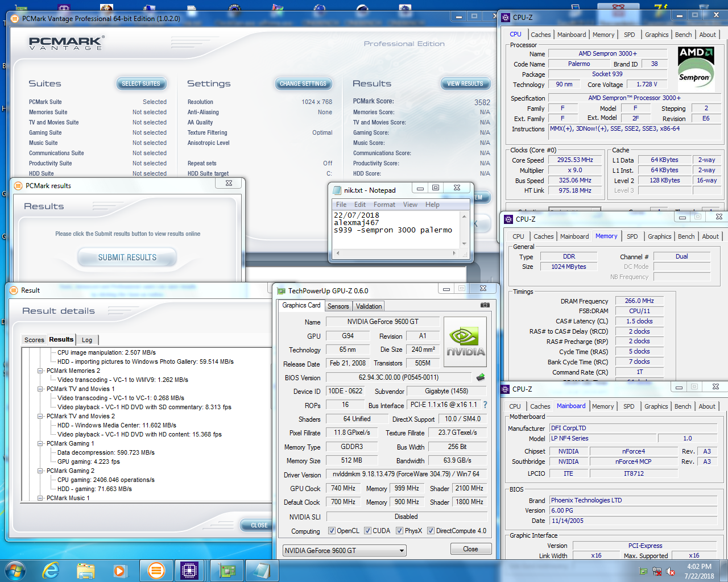Click the Show Desktop button at taskbar edge
This screenshot has width=728, height=582.
[723, 571]
